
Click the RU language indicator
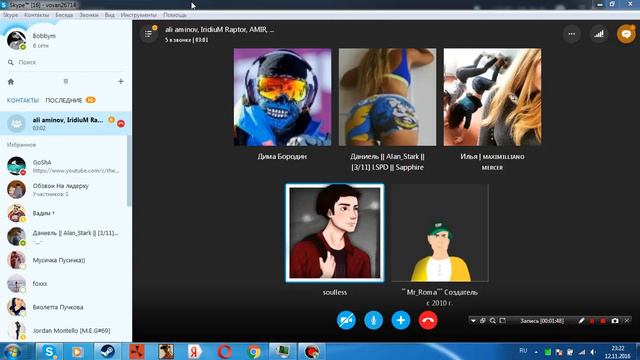[523, 351]
